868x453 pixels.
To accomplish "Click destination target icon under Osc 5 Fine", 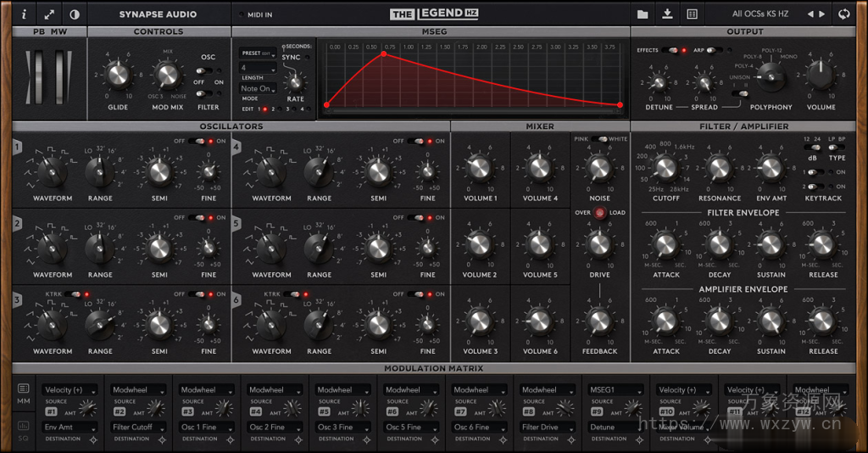I will click(435, 440).
